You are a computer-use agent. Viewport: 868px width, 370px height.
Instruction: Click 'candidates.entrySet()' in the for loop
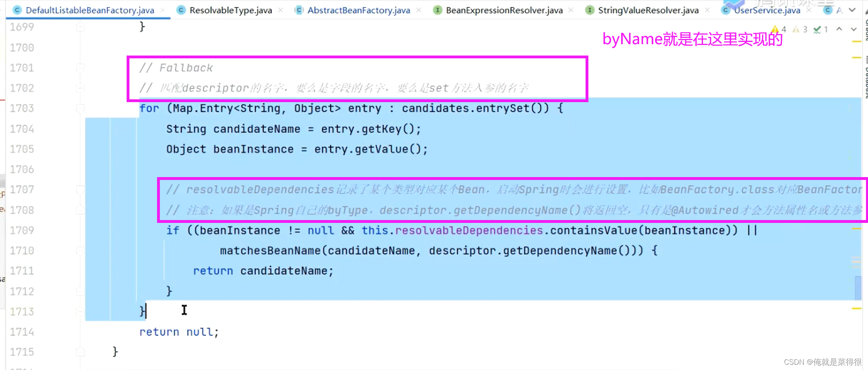(475, 108)
